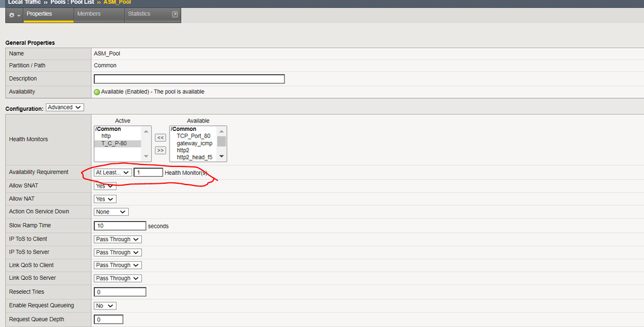Click the Description input field
This screenshot has height=327, width=644.
[x=189, y=79]
